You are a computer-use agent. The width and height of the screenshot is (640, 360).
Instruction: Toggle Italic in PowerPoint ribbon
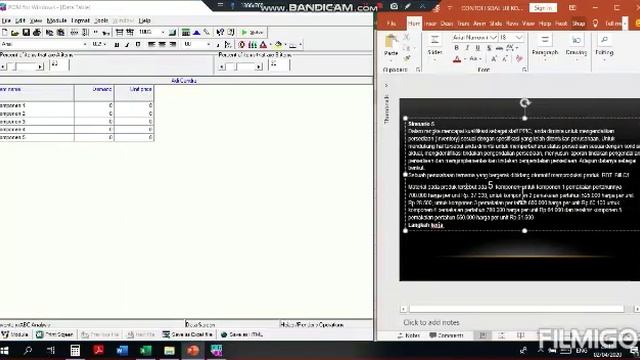(x=467, y=48)
